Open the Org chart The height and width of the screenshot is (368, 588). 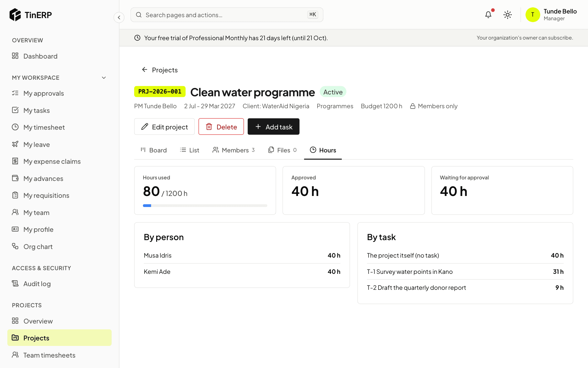click(x=59, y=247)
